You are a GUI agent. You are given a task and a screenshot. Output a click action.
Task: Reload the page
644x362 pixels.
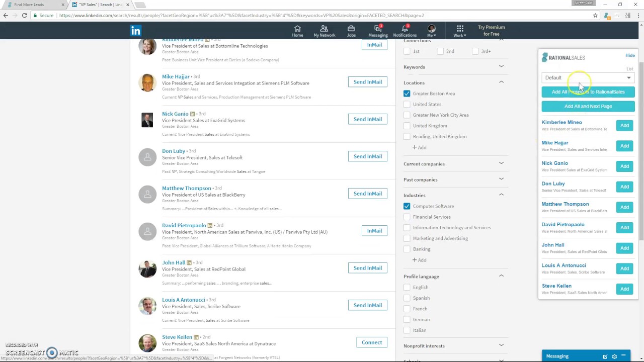coord(24,16)
